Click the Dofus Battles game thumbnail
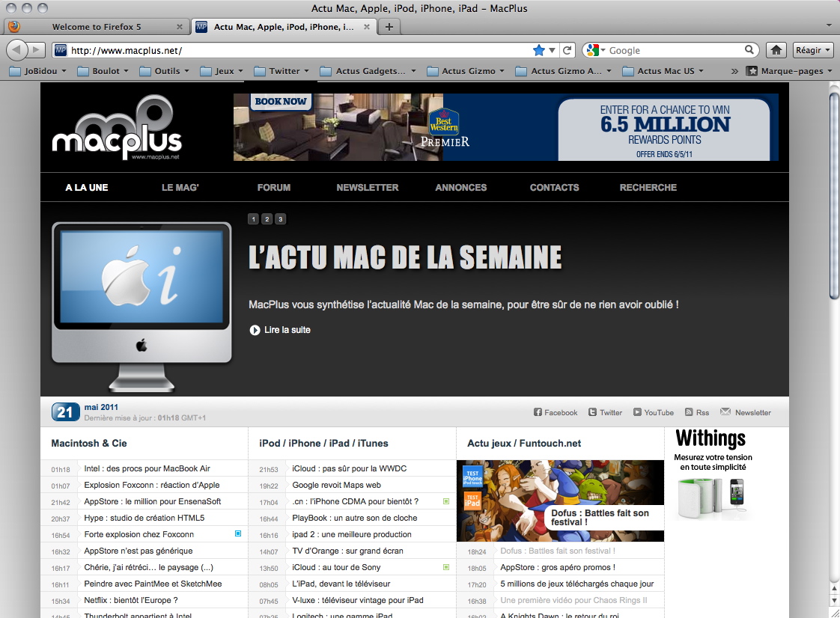This screenshot has width=840, height=618. 560,501
